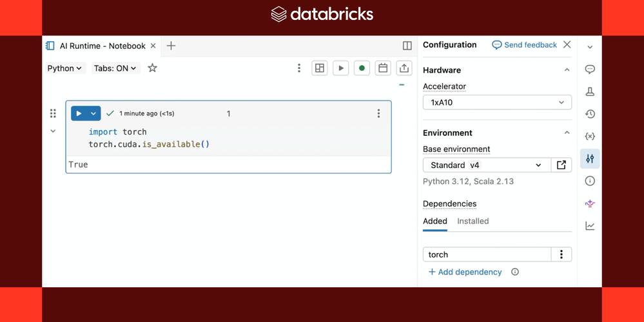Open version history sidebar icon
Image resolution: width=644 pixels, height=322 pixels.
coord(590,114)
